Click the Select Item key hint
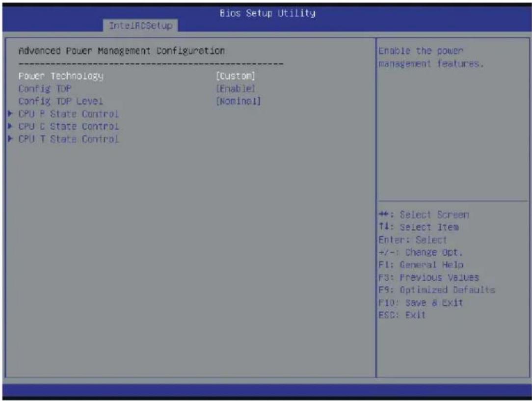 coord(419,227)
